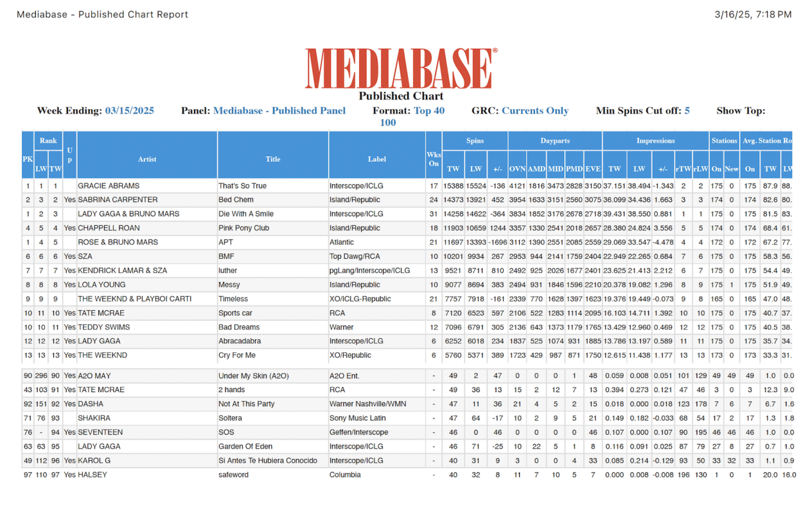Click the Show Top value 100
The width and height of the screenshot is (812, 518).
click(388, 123)
